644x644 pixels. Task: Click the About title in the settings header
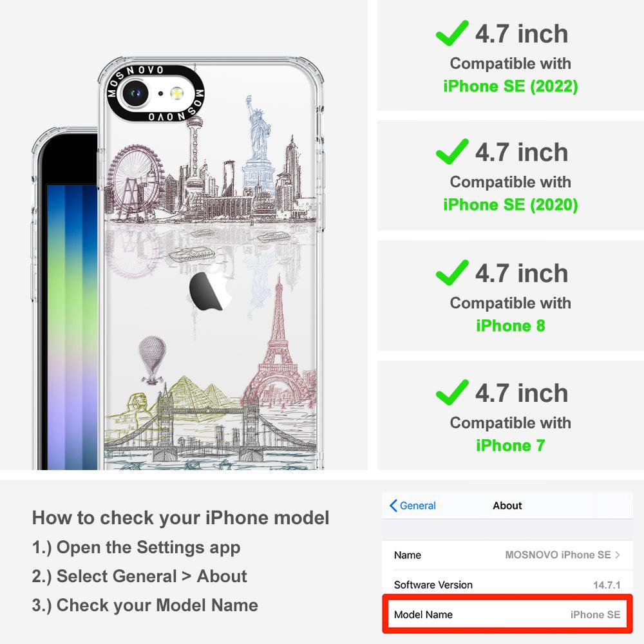(x=507, y=506)
